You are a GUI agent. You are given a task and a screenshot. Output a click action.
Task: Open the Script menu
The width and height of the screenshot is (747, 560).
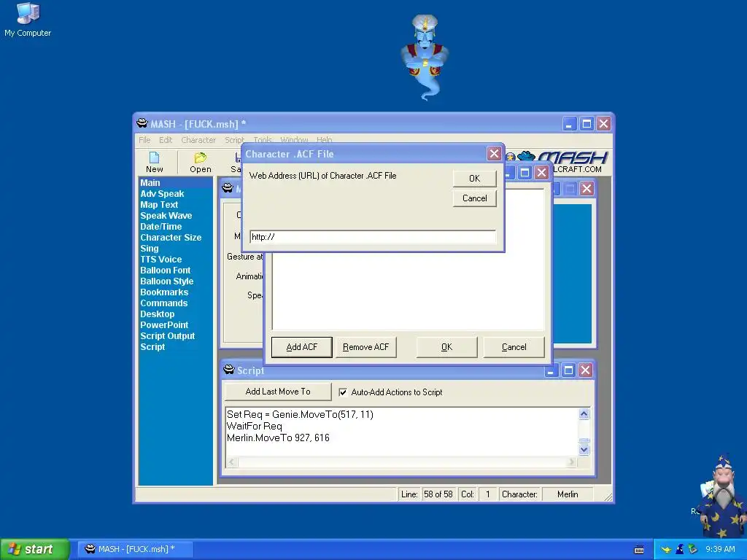pos(234,140)
